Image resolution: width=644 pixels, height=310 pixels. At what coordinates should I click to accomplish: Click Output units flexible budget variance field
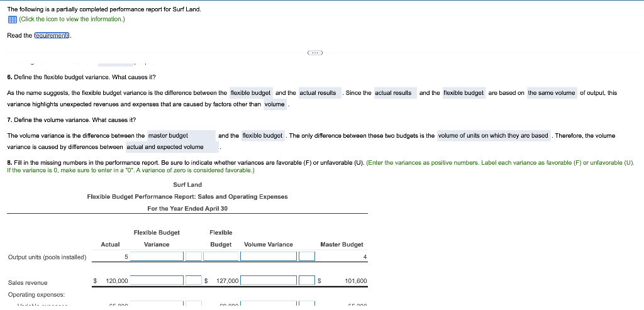coord(157,256)
